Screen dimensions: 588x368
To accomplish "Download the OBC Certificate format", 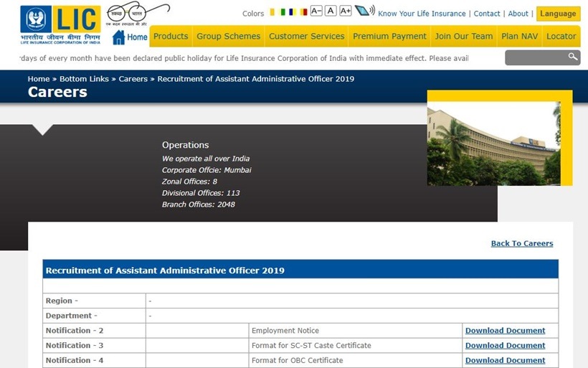I will coord(505,361).
